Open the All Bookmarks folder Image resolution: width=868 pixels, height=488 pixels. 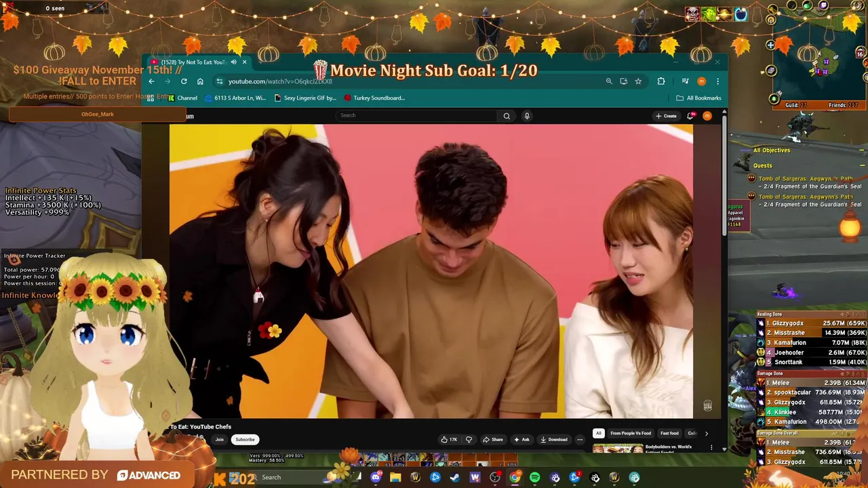coord(698,98)
